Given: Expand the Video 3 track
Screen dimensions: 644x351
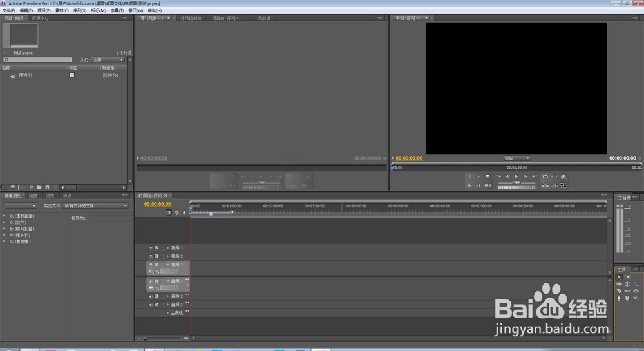Looking at the screenshot, I should [168, 248].
